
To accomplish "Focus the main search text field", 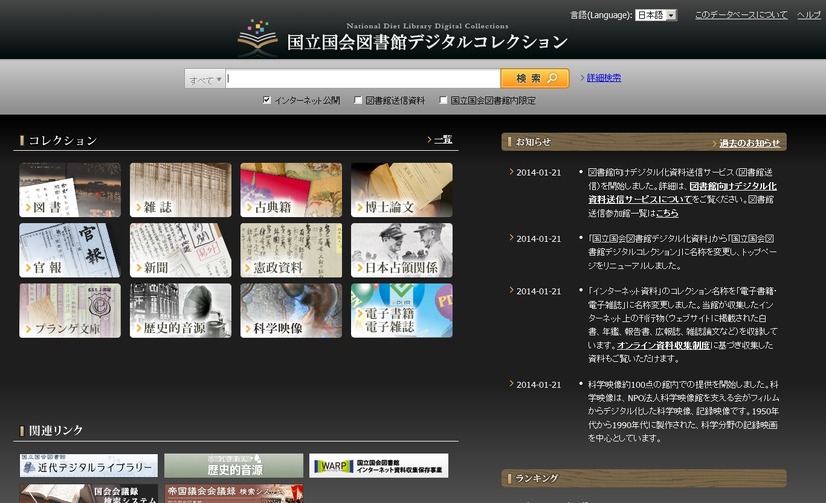I will 362,78.
